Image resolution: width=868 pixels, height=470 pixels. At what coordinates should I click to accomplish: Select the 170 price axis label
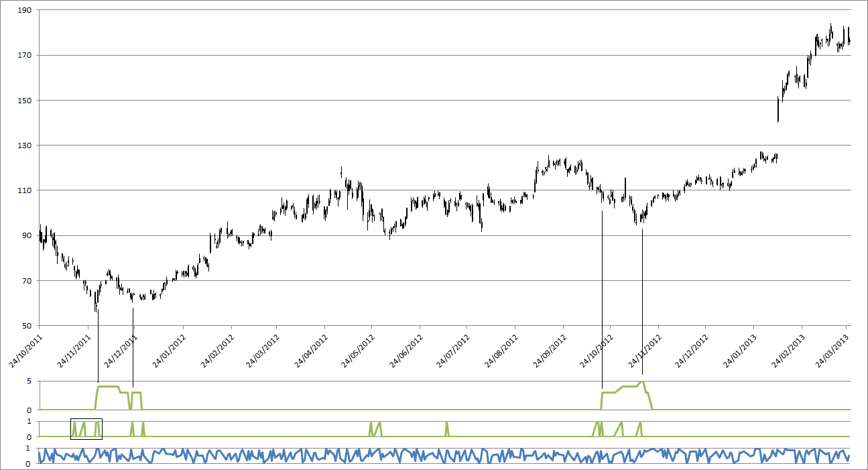25,56
